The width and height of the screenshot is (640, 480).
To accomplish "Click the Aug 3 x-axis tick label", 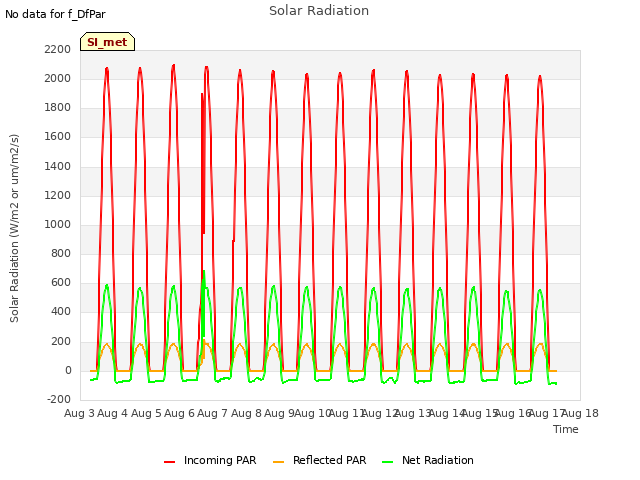I will [x=79, y=413].
